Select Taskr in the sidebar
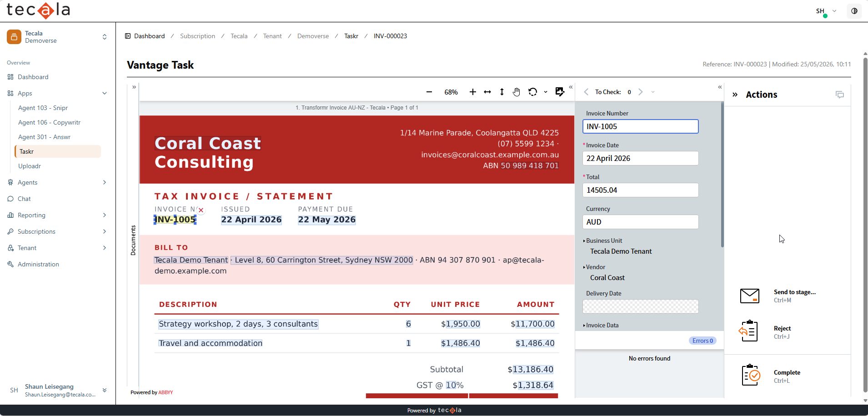868x416 pixels. (x=58, y=151)
